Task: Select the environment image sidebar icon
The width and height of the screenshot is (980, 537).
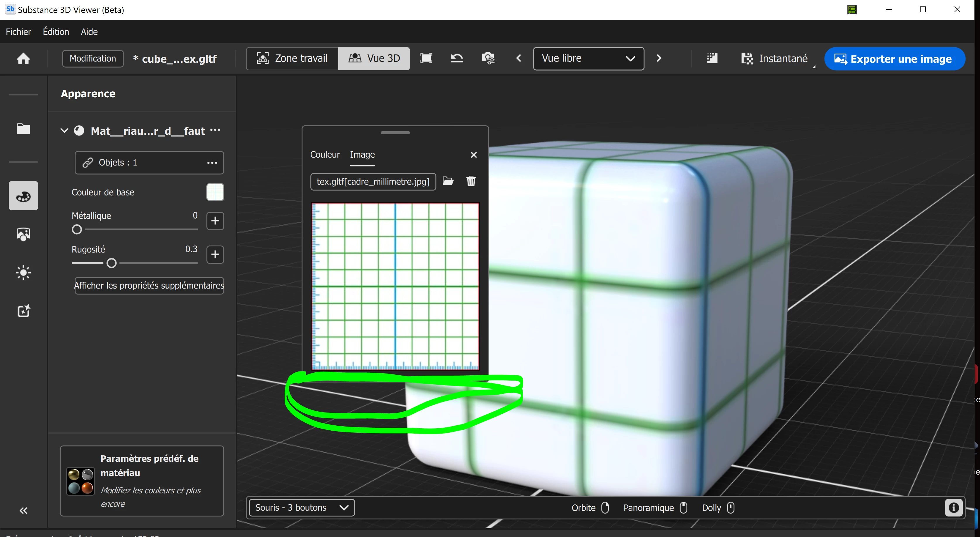Action: pyautogui.click(x=23, y=234)
